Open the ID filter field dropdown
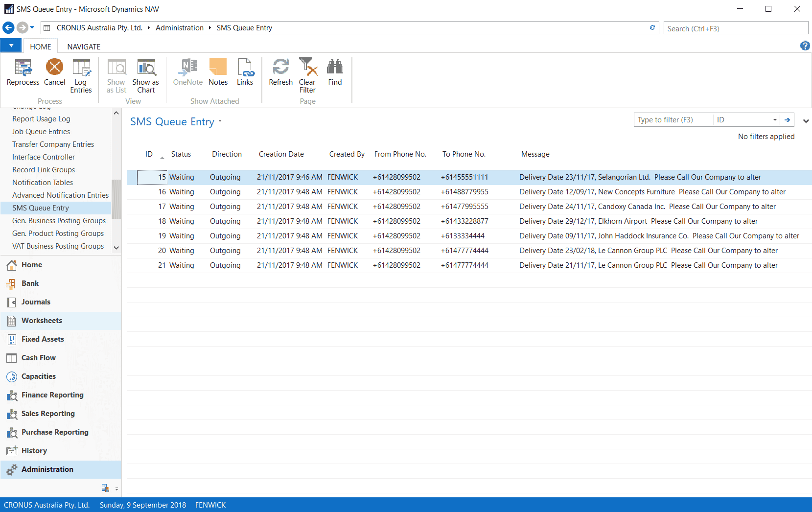The height and width of the screenshot is (512, 812). click(x=775, y=120)
